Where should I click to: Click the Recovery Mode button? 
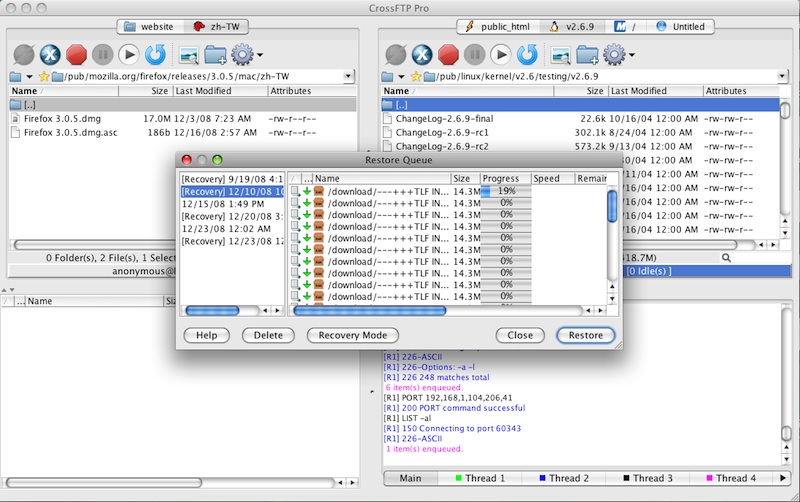click(353, 335)
